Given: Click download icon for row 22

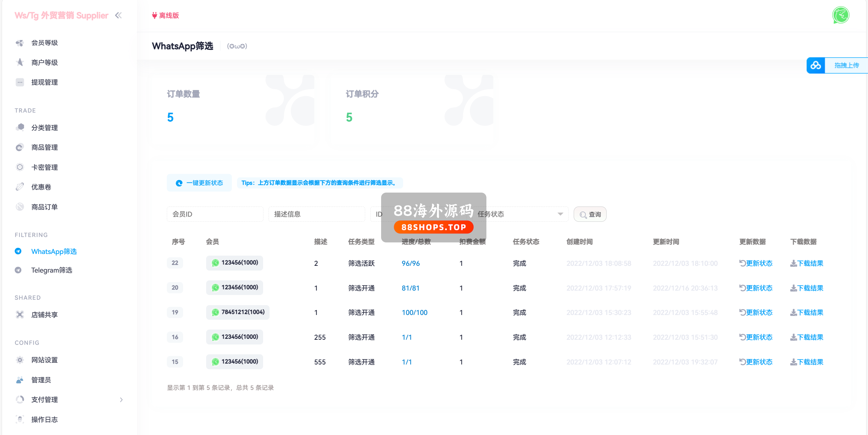Looking at the screenshot, I should [793, 263].
